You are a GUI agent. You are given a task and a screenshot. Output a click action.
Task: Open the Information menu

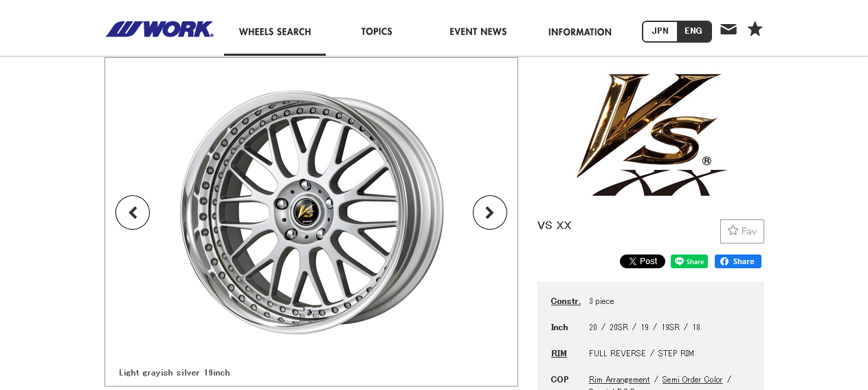click(x=580, y=32)
